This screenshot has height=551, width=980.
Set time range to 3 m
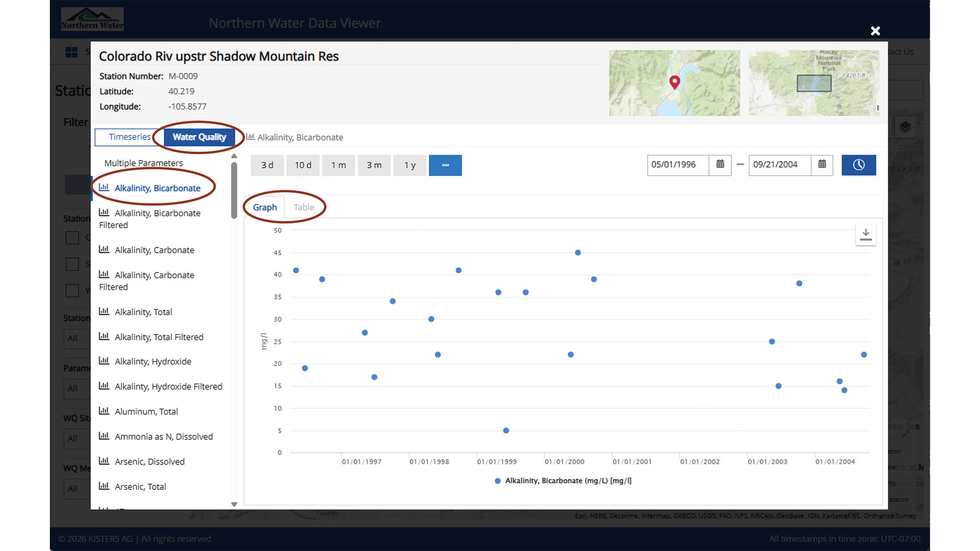tap(374, 165)
